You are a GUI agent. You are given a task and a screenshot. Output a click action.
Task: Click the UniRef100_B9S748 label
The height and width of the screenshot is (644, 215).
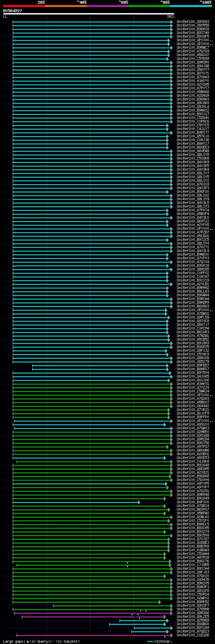(x=193, y=33)
